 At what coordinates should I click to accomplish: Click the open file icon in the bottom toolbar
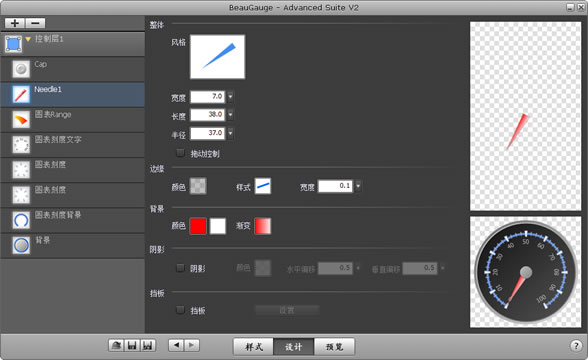coord(116,345)
